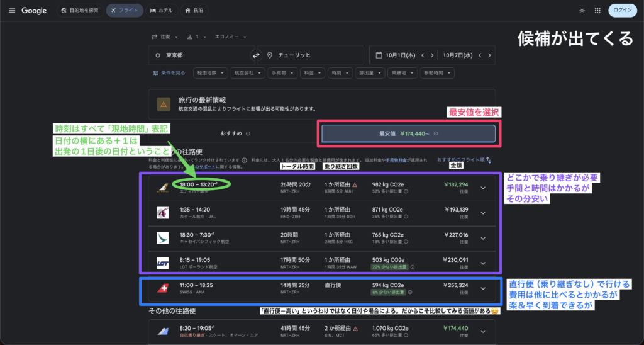Open the 排出量 filter
The width and height of the screenshot is (644, 345).
[x=370, y=73]
